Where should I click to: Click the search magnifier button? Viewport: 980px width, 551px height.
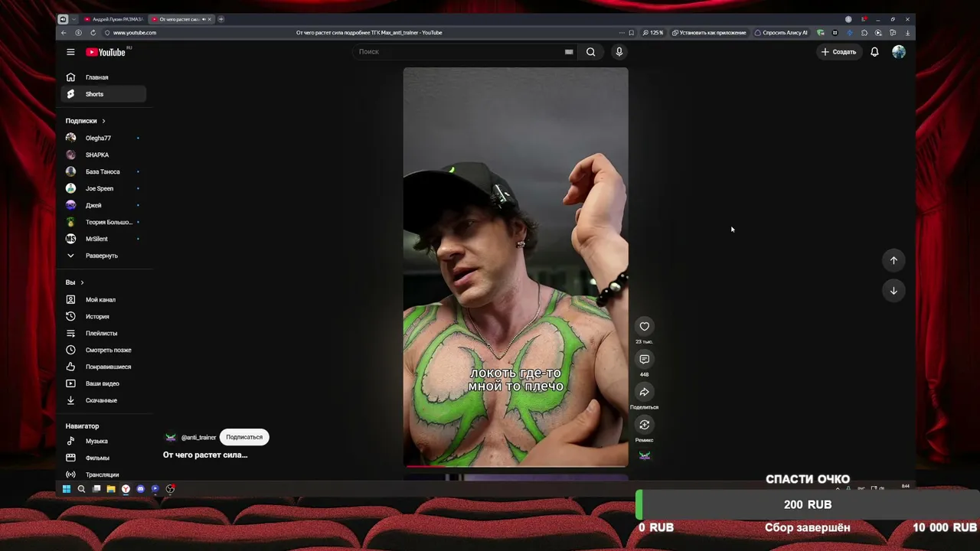coord(590,52)
